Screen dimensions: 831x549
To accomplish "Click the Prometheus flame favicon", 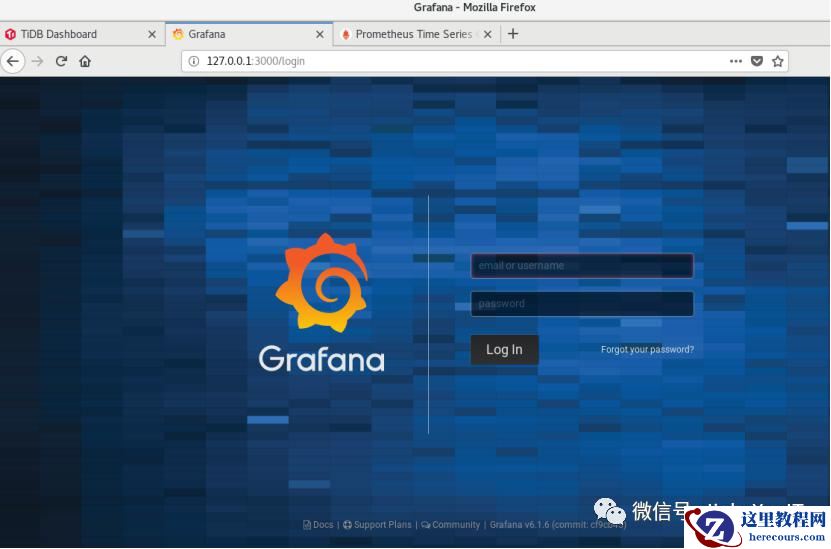I will 346,34.
